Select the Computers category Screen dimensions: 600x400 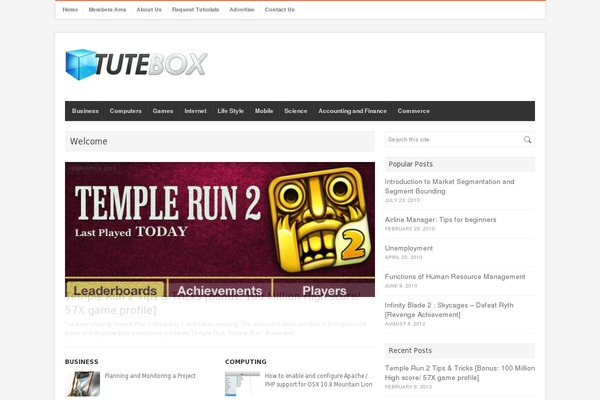(x=126, y=111)
